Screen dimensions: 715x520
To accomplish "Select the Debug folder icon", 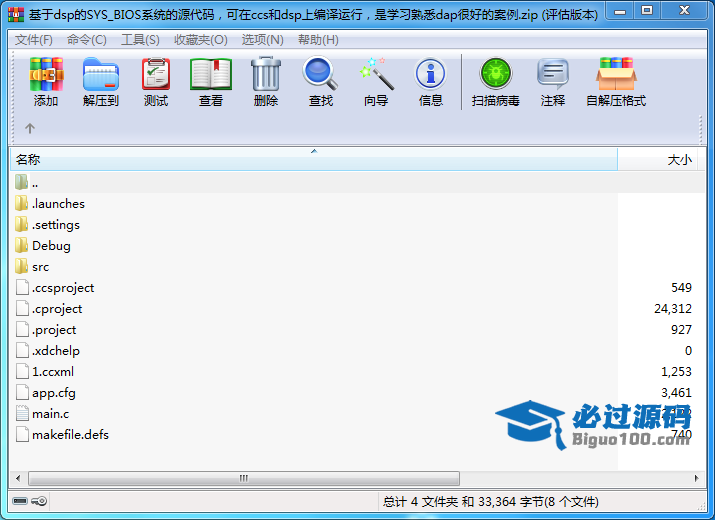I will click(21, 245).
